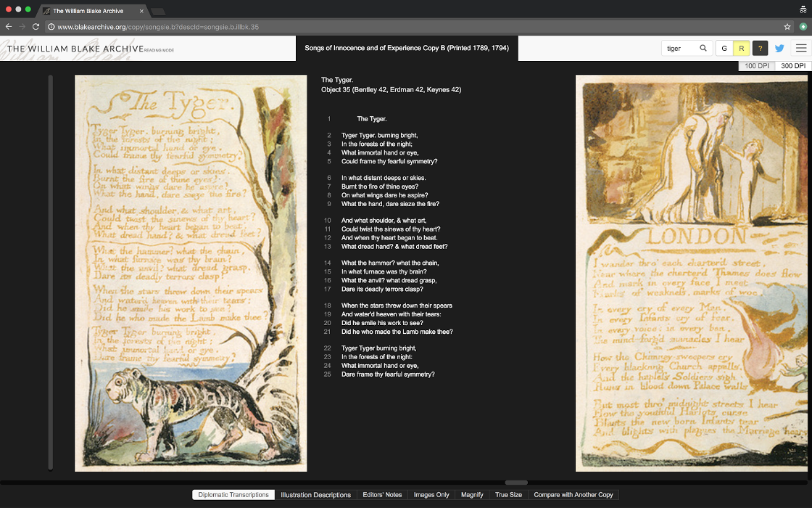This screenshot has width=812, height=508.
Task: Click the browser address bar
Action: click(414, 26)
